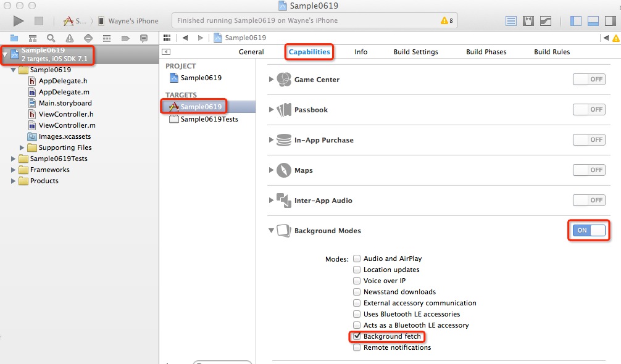Image resolution: width=621 pixels, height=364 pixels.
Task: Switch to the Assistant editor icon
Action: tap(528, 20)
